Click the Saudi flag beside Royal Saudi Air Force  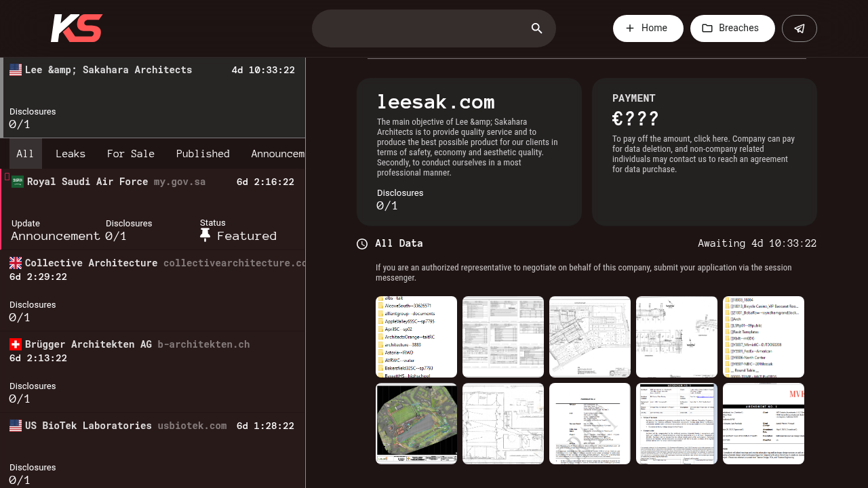[18, 182]
